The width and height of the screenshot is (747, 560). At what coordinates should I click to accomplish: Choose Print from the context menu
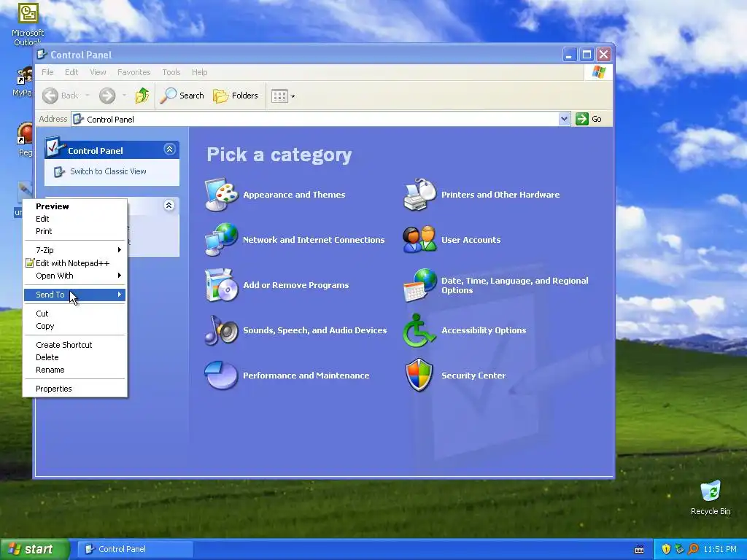click(75, 231)
